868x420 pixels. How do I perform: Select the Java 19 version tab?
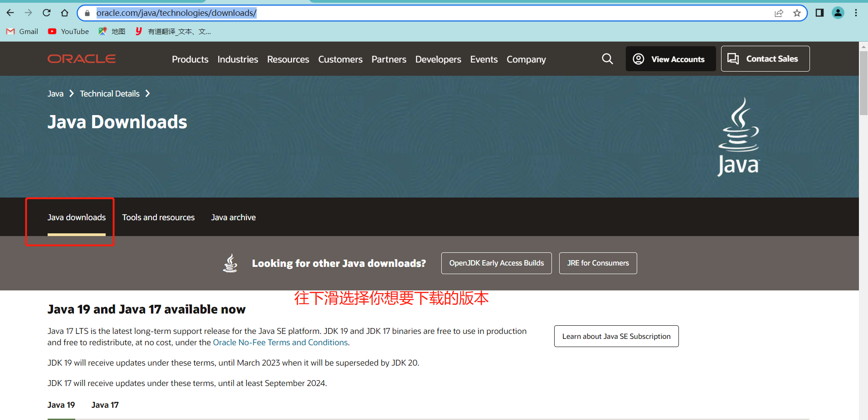[61, 405]
